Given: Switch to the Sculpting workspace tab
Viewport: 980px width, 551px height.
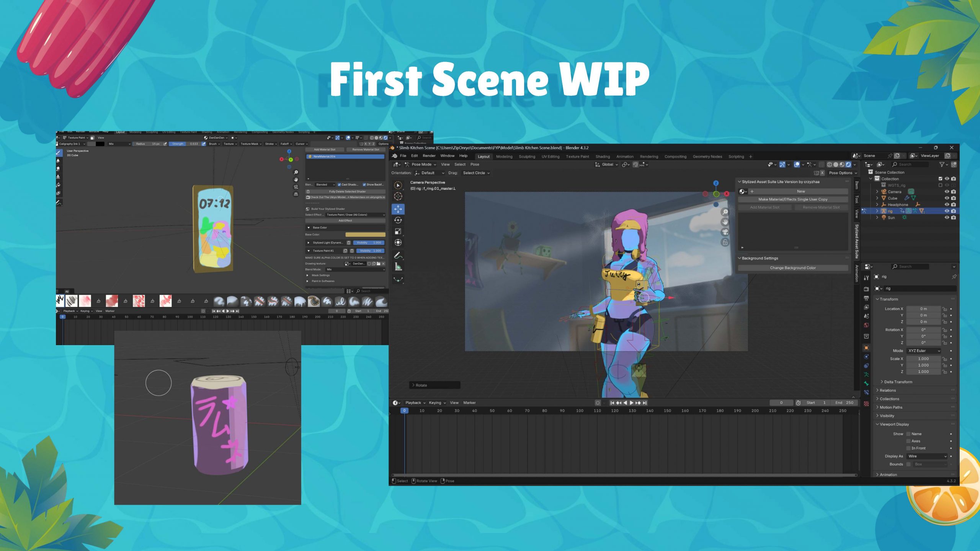Looking at the screenshot, I should (x=527, y=156).
